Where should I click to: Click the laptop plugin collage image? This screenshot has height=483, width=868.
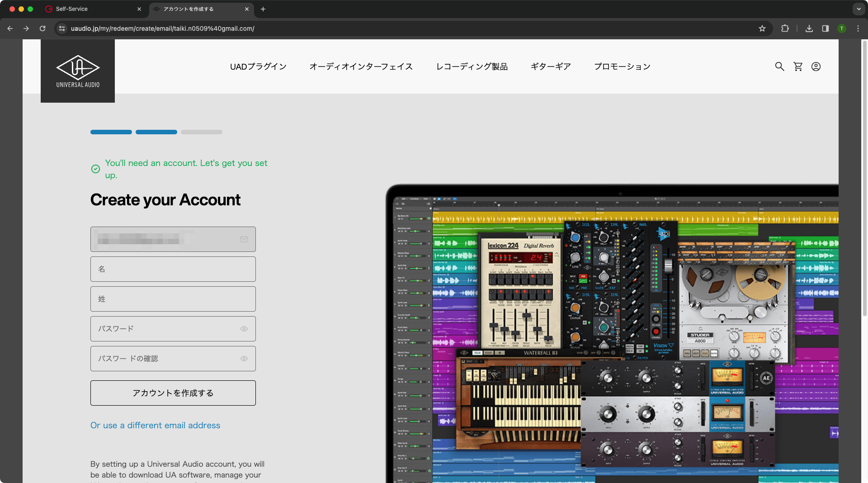point(612,333)
